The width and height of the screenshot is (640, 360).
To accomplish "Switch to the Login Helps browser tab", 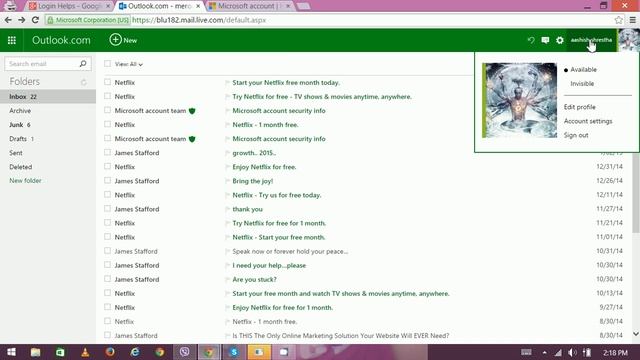I will [x=70, y=6].
